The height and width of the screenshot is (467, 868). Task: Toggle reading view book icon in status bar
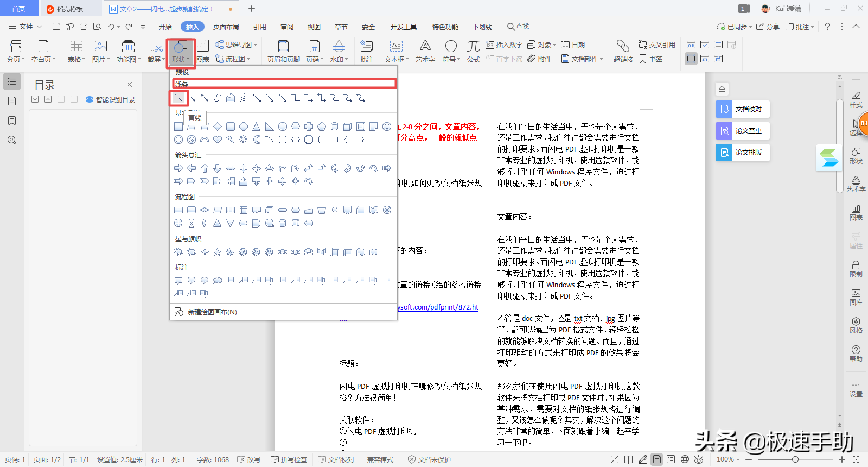[628, 459]
